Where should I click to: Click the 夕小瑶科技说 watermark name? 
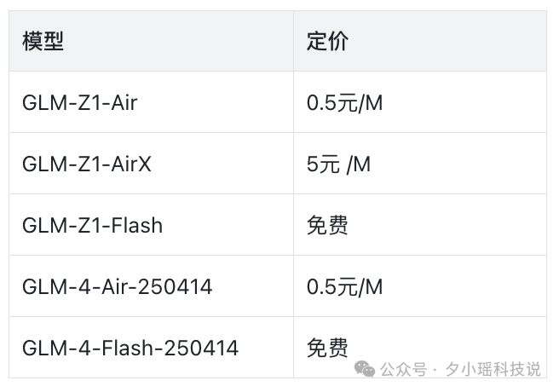pyautogui.click(x=493, y=369)
